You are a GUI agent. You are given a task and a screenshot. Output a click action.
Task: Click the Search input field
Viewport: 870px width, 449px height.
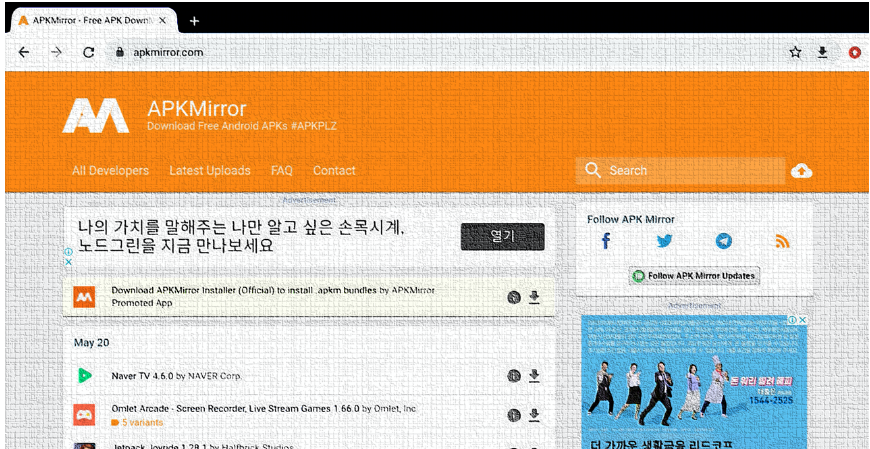click(x=680, y=170)
